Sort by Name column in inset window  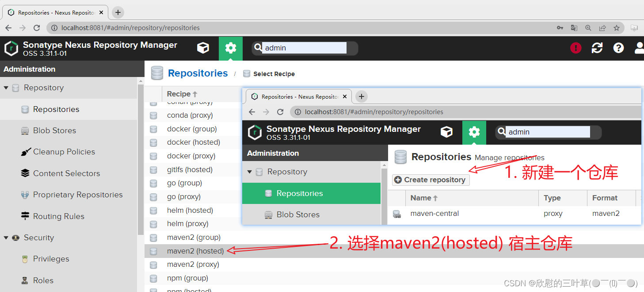[x=424, y=198]
